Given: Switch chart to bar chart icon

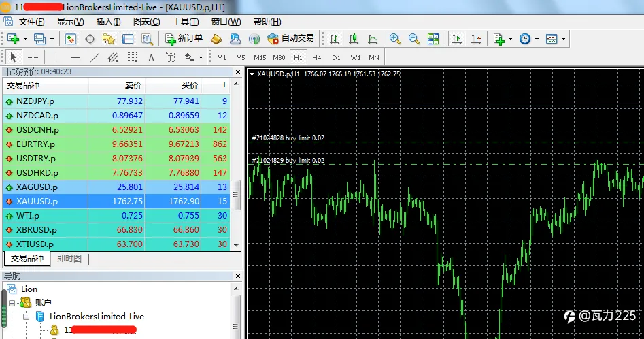Looking at the screenshot, I should coord(335,39).
